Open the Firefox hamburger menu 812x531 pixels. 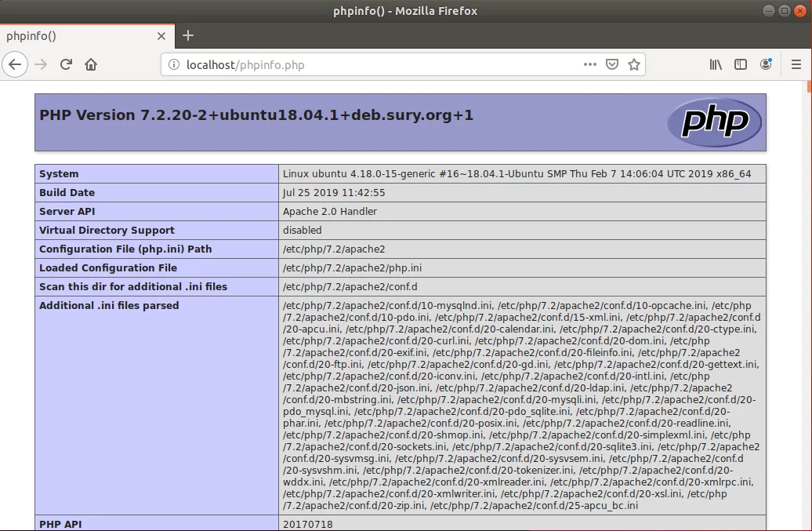click(x=796, y=65)
